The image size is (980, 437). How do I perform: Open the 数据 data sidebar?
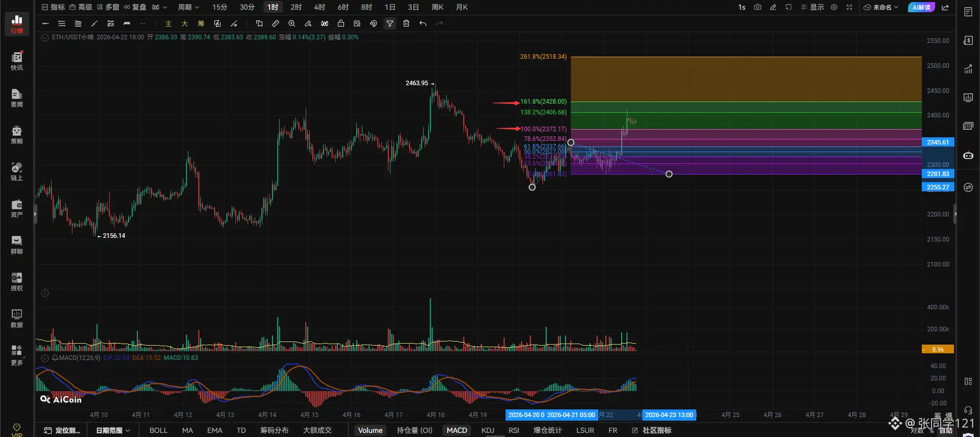click(x=17, y=318)
